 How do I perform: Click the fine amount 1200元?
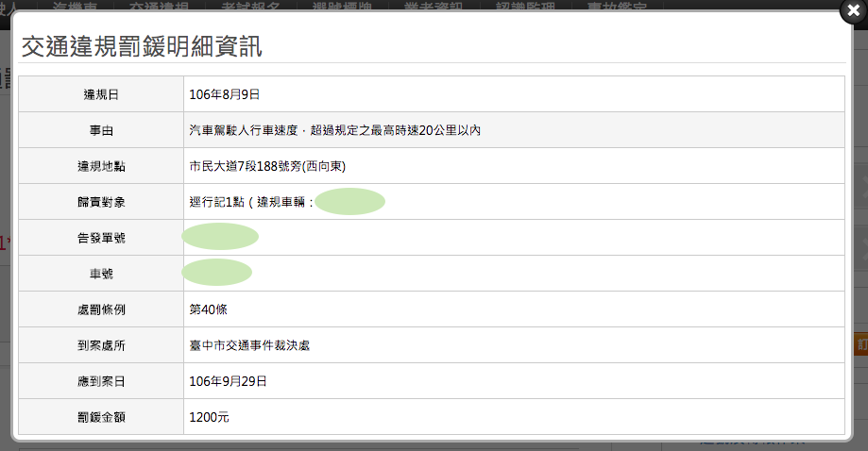pos(211,417)
